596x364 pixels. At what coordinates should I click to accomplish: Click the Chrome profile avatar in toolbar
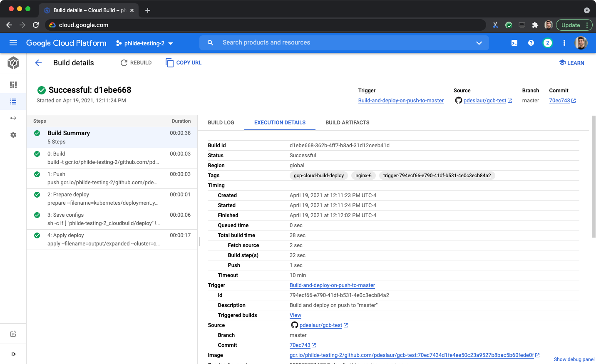549,25
